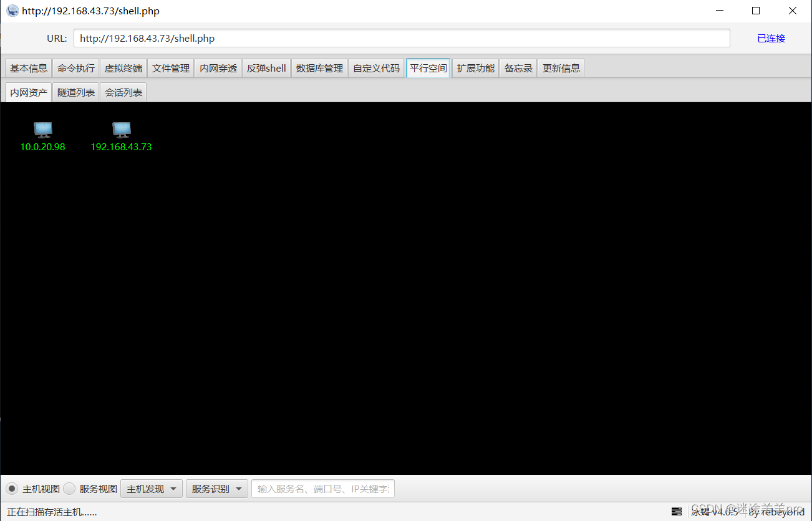Click the URL: label
The width and height of the screenshot is (812, 521).
[x=57, y=38]
